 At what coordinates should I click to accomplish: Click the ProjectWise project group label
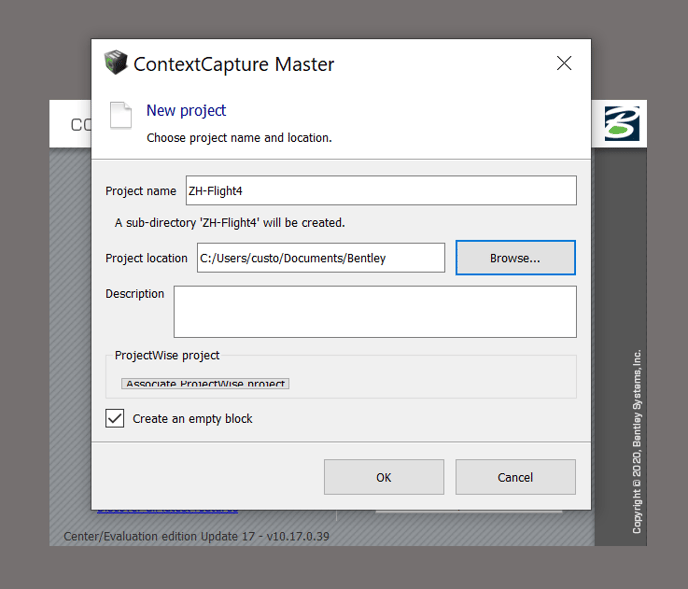(167, 356)
